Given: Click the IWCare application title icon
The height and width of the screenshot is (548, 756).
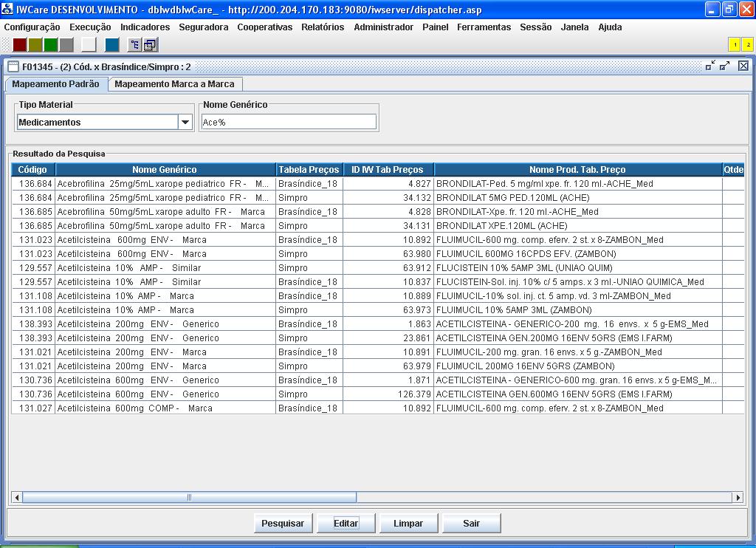Looking at the screenshot, I should [x=7, y=9].
